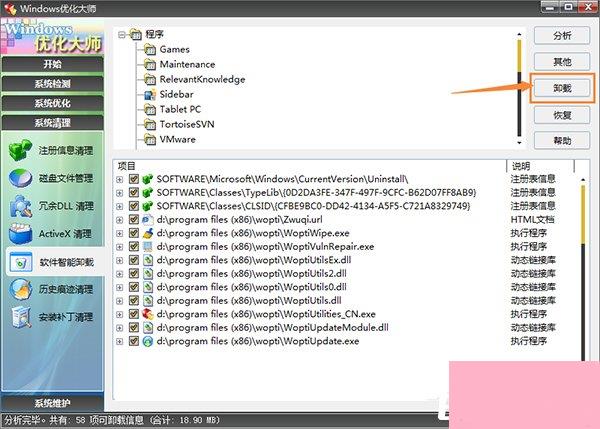Screen dimensions: 600x429
Task: Click the 项目 column header
Action: [310, 166]
